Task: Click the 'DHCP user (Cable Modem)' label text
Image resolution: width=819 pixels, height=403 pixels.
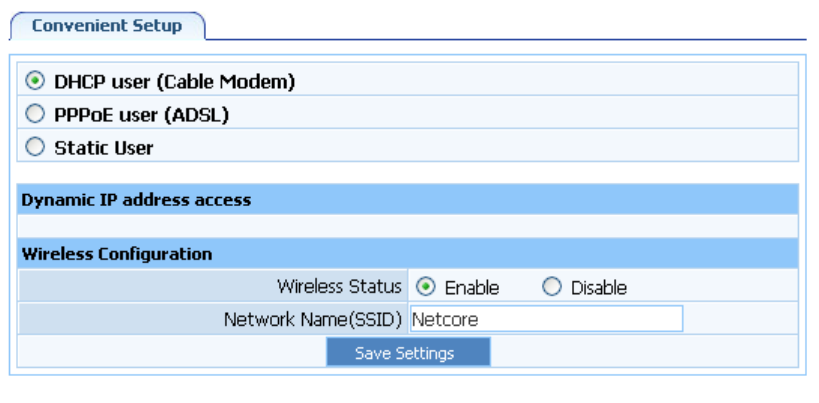Action: pyautogui.click(x=174, y=82)
